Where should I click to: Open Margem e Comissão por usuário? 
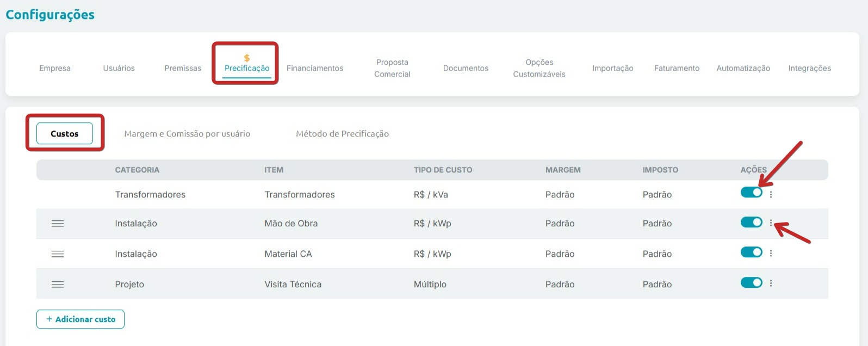[187, 133]
